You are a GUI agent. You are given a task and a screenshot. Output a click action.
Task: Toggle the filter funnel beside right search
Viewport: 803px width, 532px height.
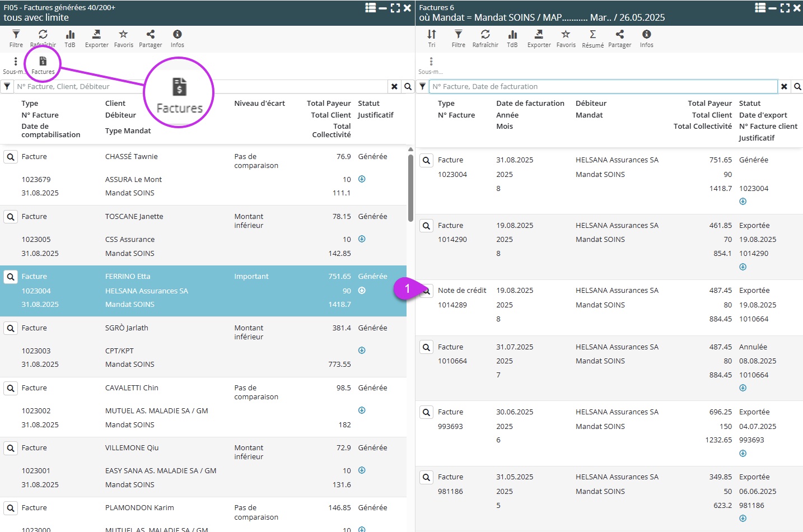(x=422, y=87)
